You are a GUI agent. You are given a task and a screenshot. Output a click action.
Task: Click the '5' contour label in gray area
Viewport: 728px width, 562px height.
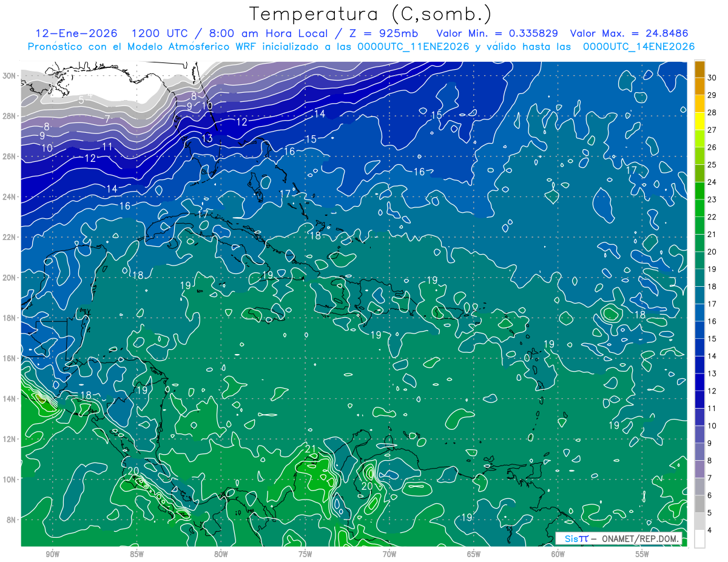click(81, 99)
